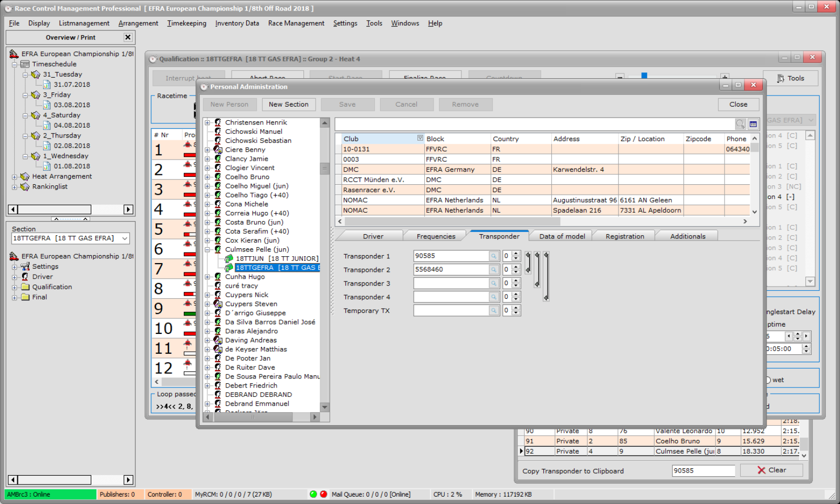Open the calendar grid icon next to search bar
This screenshot has width=840, height=504.
click(753, 124)
